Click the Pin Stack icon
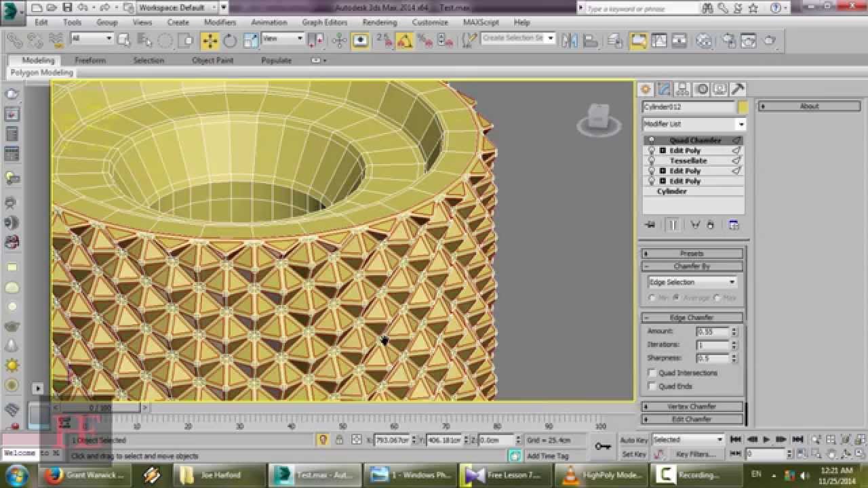The width and height of the screenshot is (868, 488). 650,225
